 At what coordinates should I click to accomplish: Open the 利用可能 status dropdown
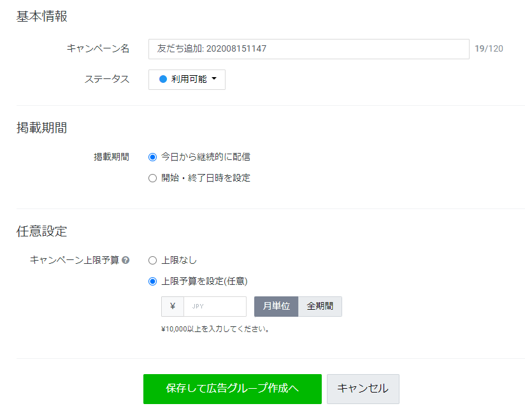(x=187, y=80)
